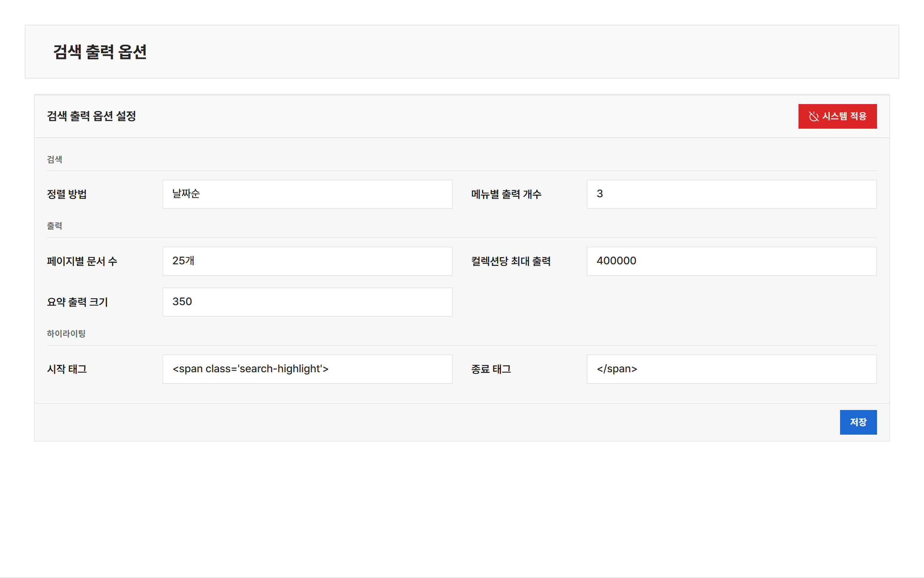The image size is (924, 578).
Task: Click the 정렬 방법 label
Action: coord(67,194)
